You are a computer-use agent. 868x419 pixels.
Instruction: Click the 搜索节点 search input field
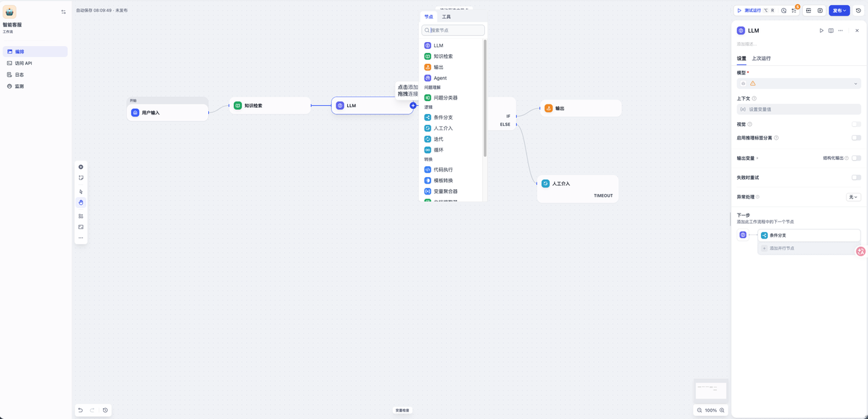(456, 31)
